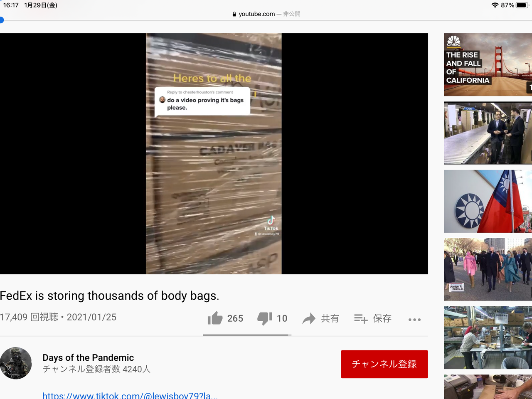Image resolution: width=532 pixels, height=399 pixels.
Task: Tap the like count 265
Action: coord(235,318)
